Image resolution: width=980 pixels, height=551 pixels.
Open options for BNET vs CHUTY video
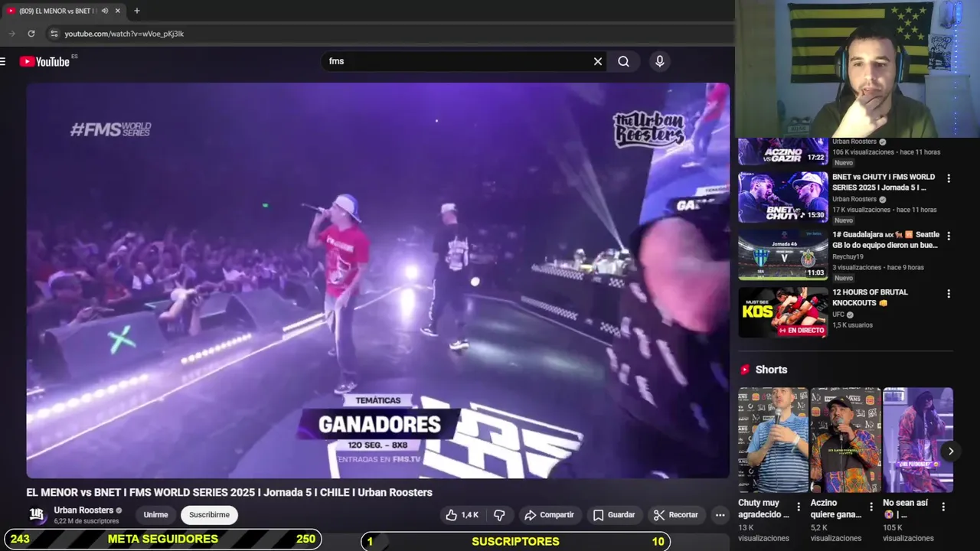pyautogui.click(x=949, y=178)
